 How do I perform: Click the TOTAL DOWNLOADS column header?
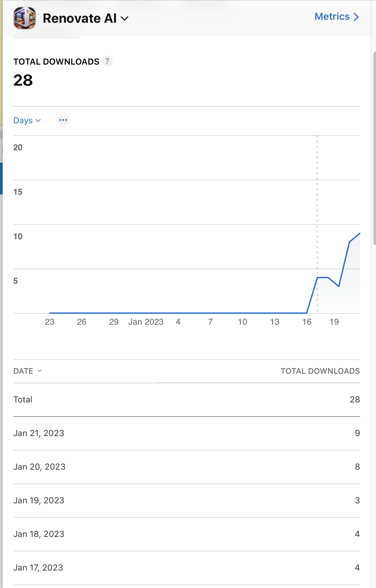tap(320, 371)
